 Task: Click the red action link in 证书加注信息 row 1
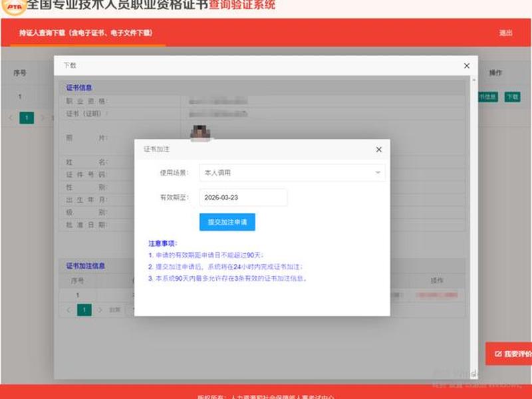coord(437,295)
